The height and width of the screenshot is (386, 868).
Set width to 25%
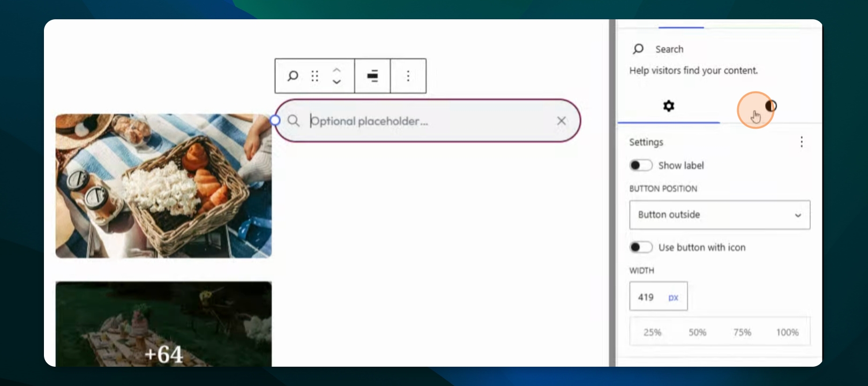[652, 332]
